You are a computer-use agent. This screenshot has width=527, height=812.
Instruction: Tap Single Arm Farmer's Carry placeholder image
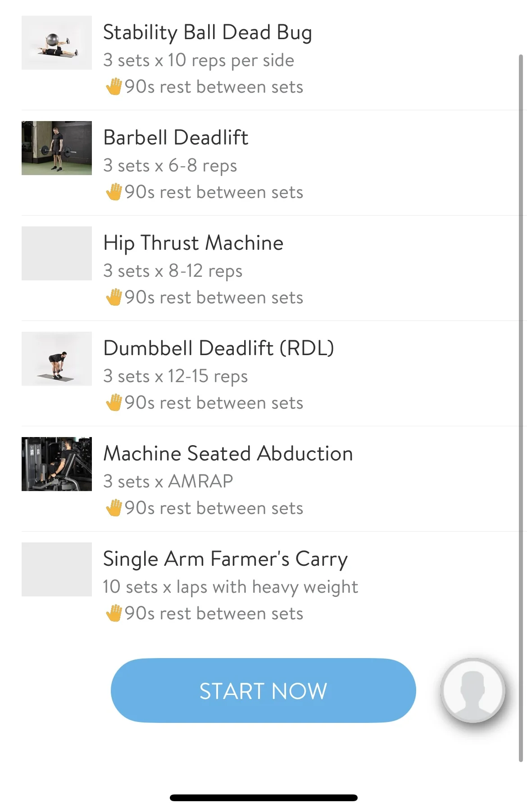pyautogui.click(x=57, y=569)
